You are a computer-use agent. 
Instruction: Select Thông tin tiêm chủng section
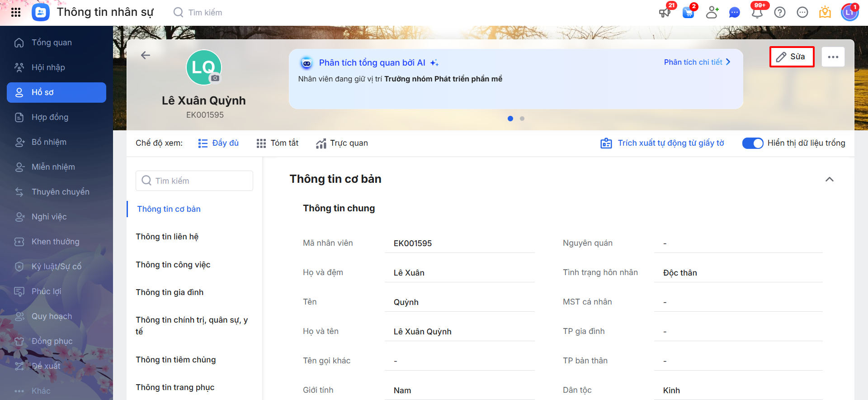pyautogui.click(x=176, y=360)
